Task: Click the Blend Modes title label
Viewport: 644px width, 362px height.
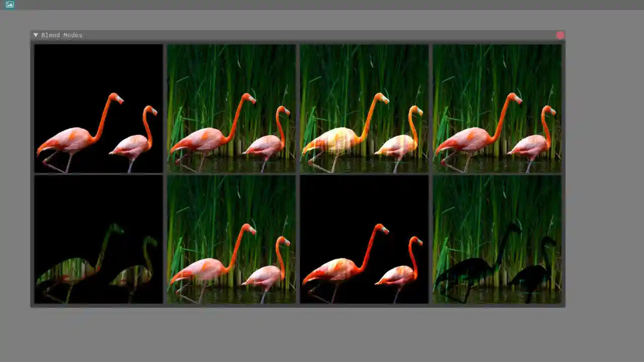Action: tap(61, 35)
